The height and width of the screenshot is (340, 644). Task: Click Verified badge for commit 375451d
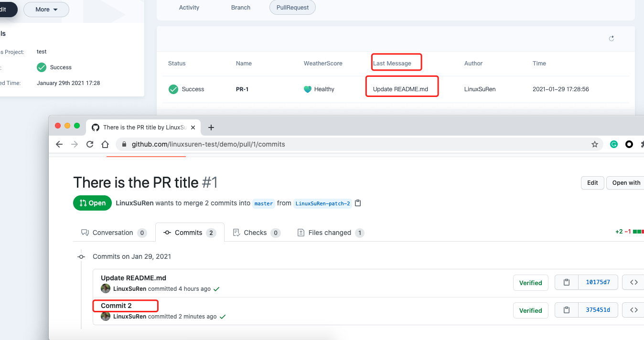click(x=530, y=310)
